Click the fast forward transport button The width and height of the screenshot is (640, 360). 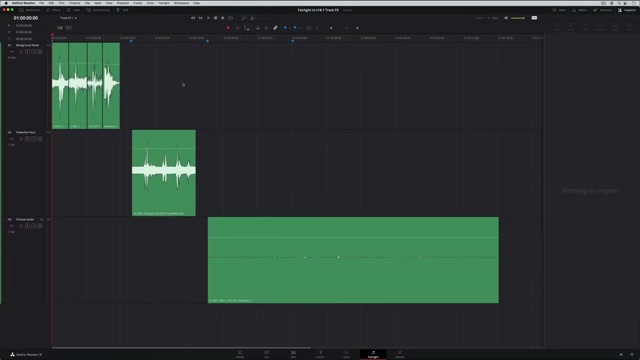tap(200, 18)
